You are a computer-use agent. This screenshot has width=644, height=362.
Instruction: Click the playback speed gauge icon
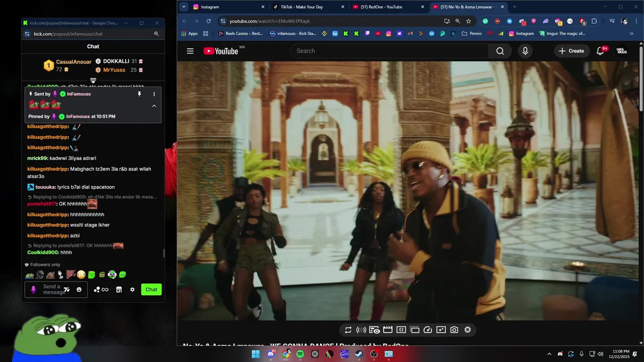(x=428, y=330)
